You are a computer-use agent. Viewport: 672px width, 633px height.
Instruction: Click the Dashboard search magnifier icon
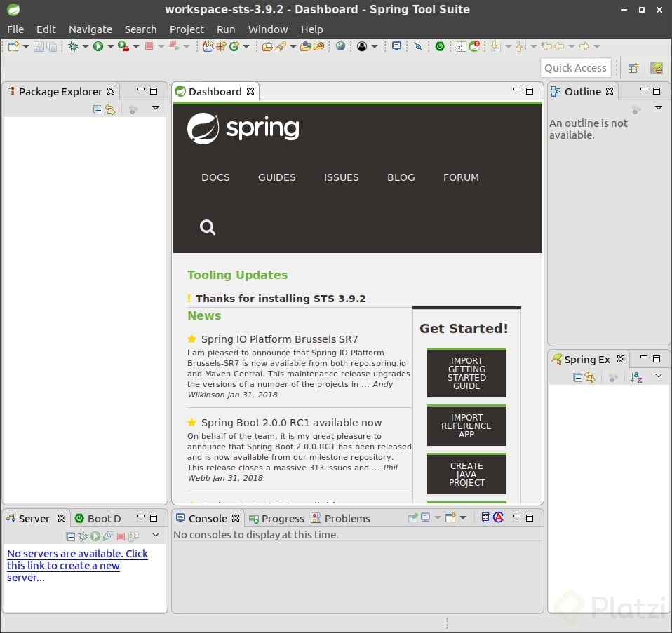[208, 227]
